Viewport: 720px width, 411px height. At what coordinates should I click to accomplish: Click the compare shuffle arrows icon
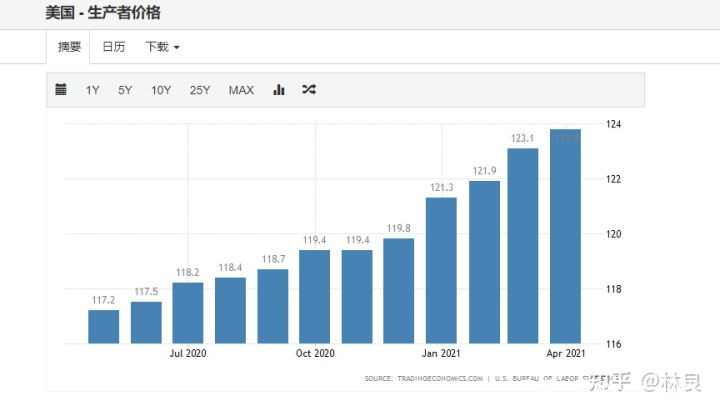coord(309,90)
